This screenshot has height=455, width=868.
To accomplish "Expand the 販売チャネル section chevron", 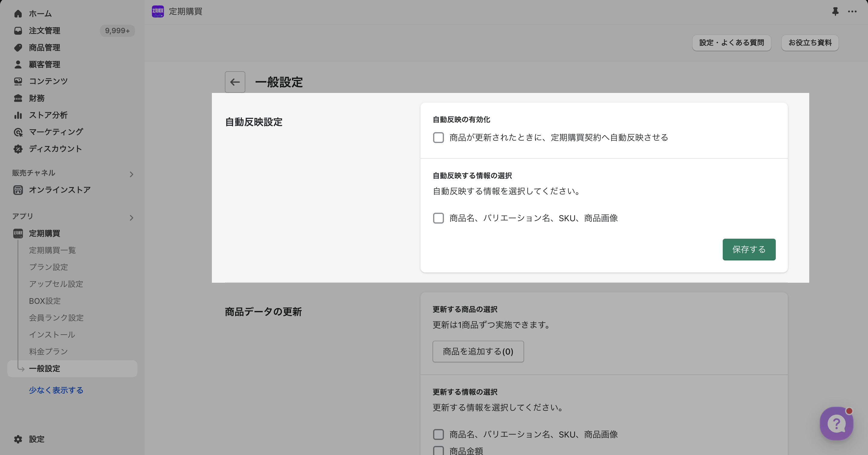I will [x=131, y=174].
